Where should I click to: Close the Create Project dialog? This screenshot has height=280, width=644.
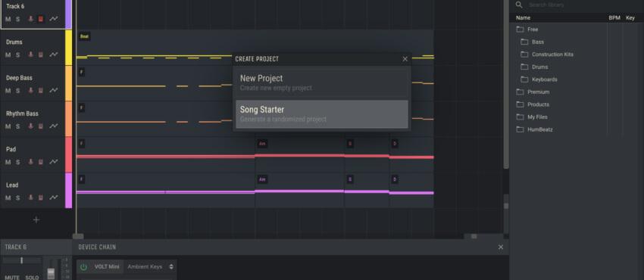pyautogui.click(x=405, y=59)
